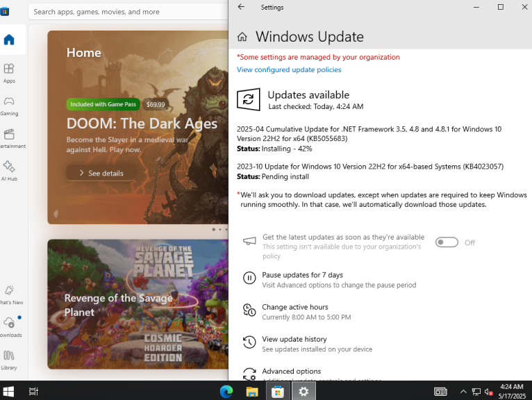Open View configured update policies link
Image resolution: width=532 pixels, height=400 pixels.
289,69
